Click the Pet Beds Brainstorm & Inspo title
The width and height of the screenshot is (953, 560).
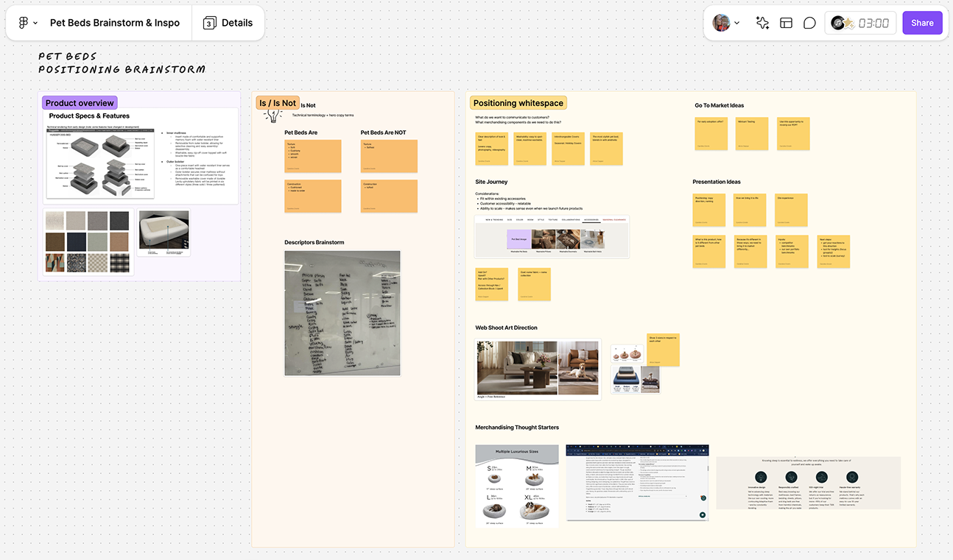[114, 22]
